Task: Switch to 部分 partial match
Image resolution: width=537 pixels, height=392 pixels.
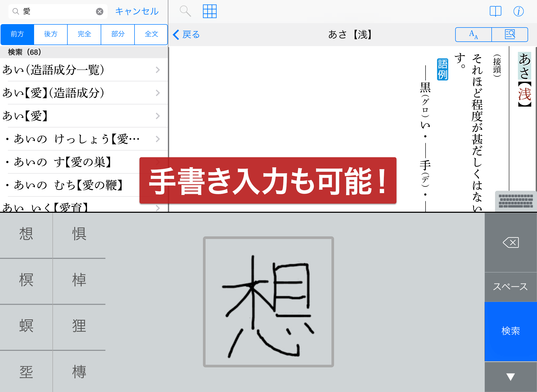Action: point(118,34)
